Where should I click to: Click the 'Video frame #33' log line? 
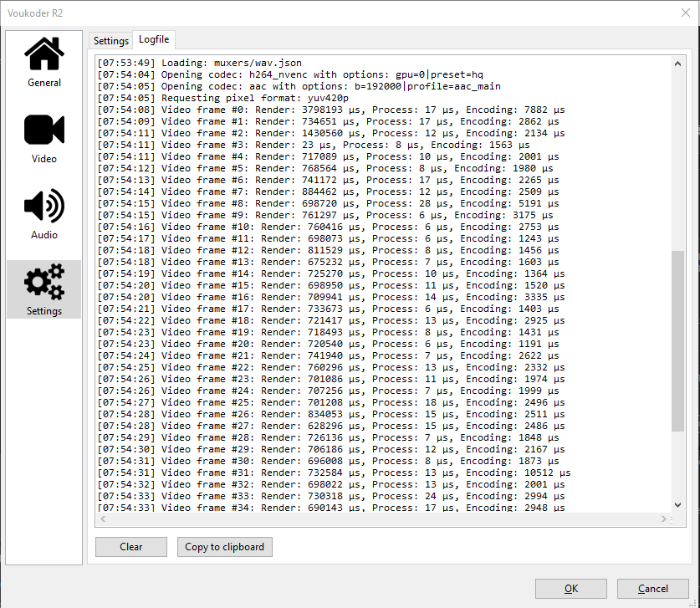331,497
